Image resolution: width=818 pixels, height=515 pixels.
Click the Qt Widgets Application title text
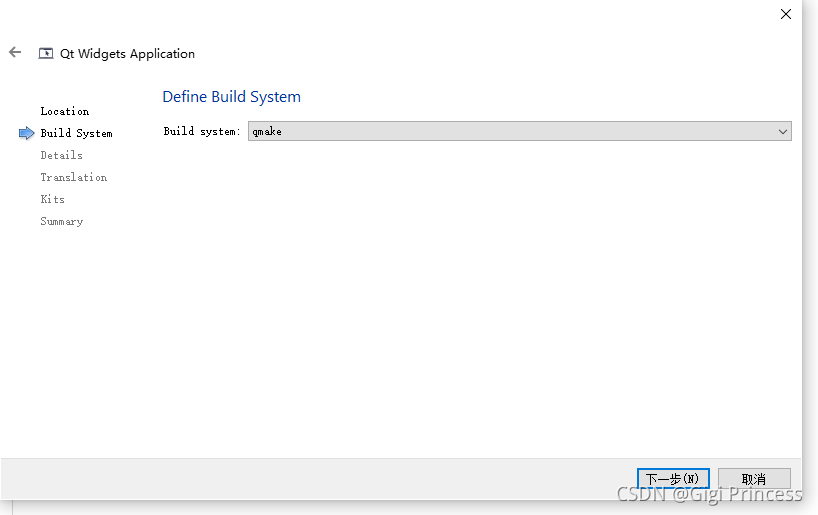click(x=127, y=54)
